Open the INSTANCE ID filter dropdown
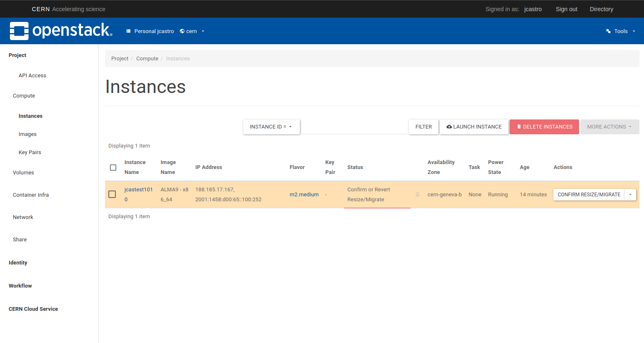 tap(271, 127)
